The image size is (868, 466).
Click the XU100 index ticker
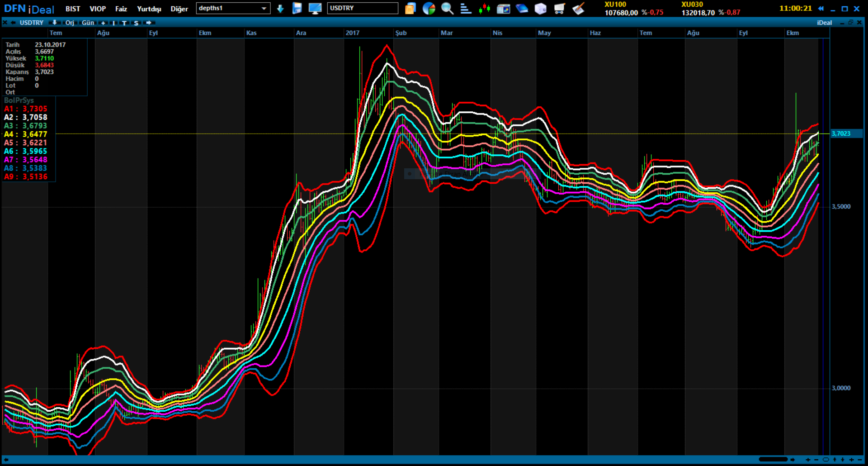tap(634, 9)
